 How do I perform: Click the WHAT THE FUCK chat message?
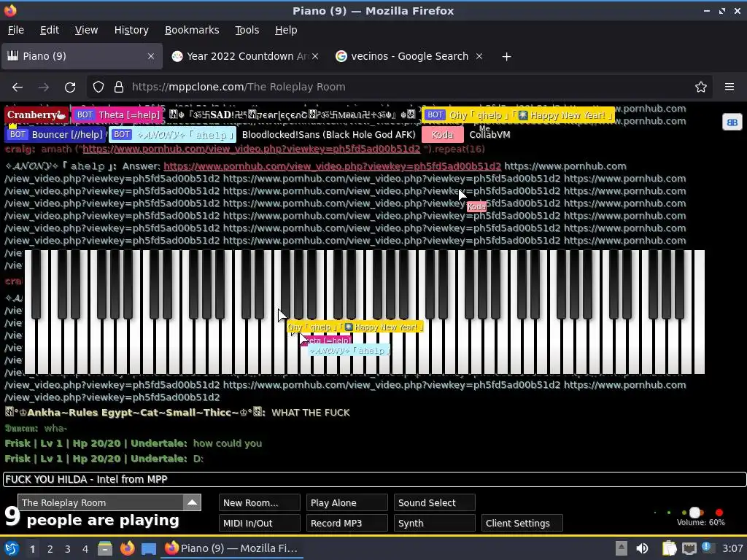(x=311, y=413)
